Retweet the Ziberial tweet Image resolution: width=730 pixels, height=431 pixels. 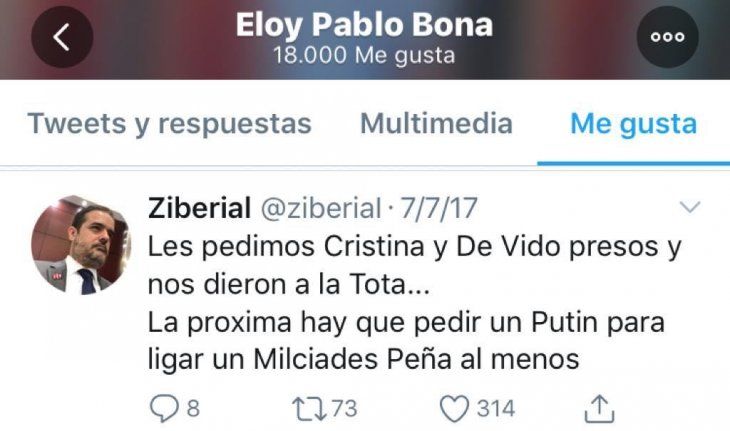pos(309,408)
